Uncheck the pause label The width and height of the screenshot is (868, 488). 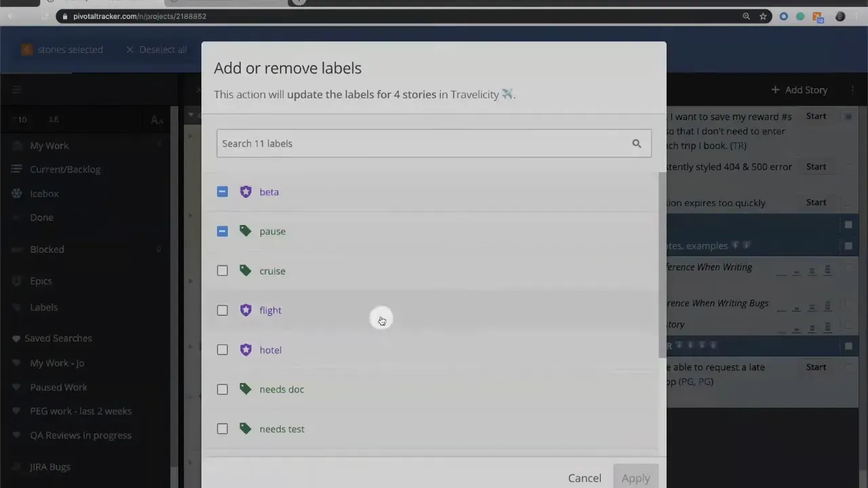(x=222, y=231)
